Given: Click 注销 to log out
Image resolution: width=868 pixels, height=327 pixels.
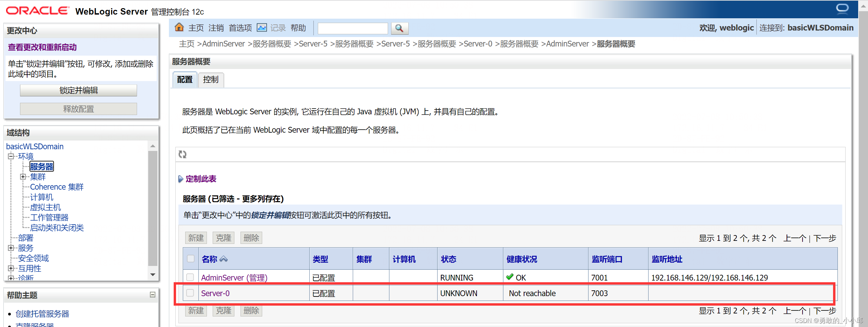Looking at the screenshot, I should click(216, 28).
